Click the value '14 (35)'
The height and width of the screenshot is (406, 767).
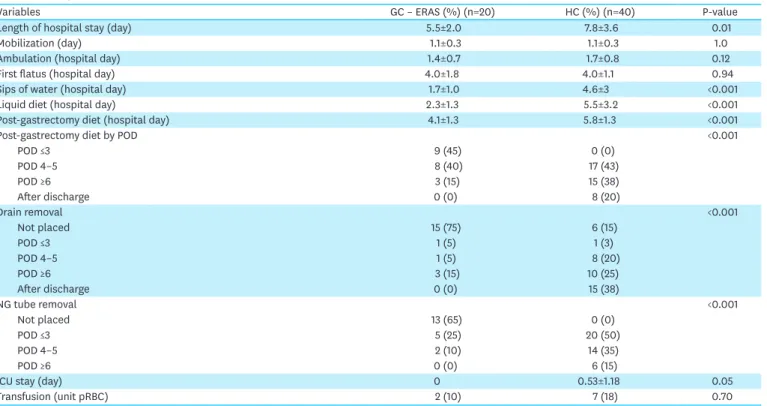(x=603, y=351)
